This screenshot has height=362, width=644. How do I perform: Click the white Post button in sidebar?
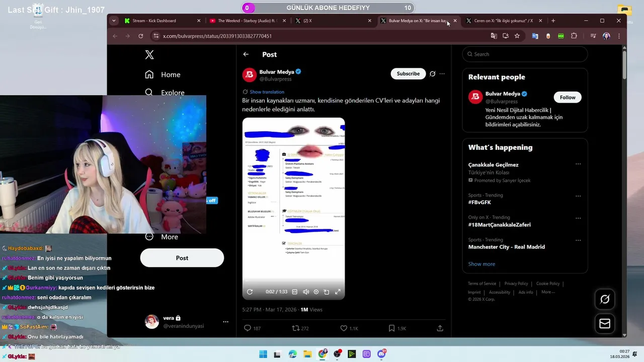click(182, 258)
